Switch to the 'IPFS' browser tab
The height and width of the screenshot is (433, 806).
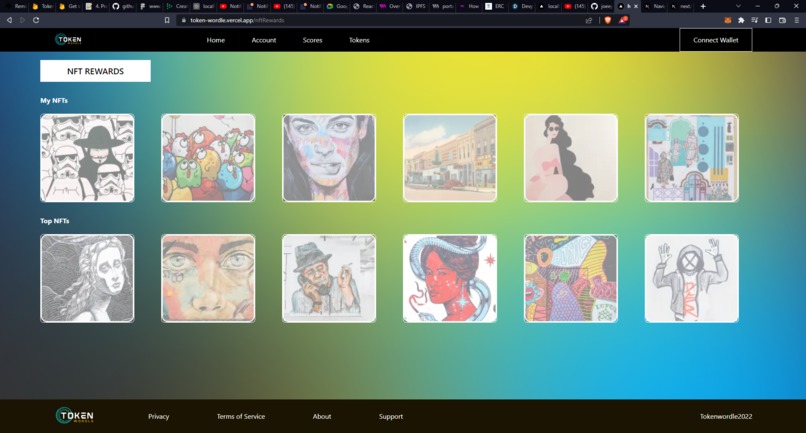[416, 6]
